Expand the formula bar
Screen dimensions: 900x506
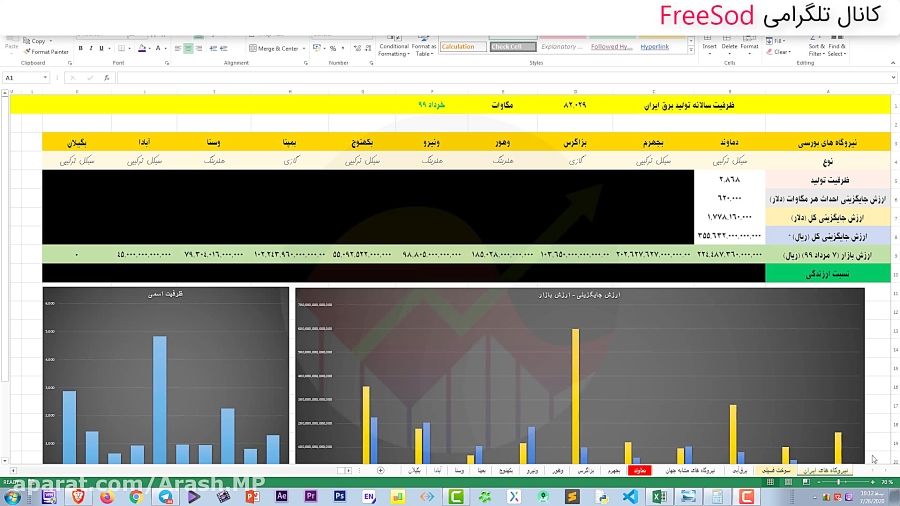point(893,77)
